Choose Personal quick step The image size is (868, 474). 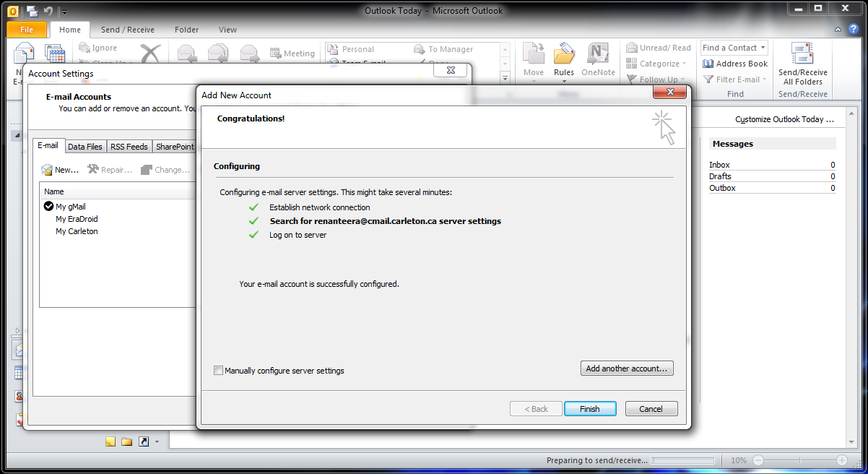pyautogui.click(x=351, y=49)
